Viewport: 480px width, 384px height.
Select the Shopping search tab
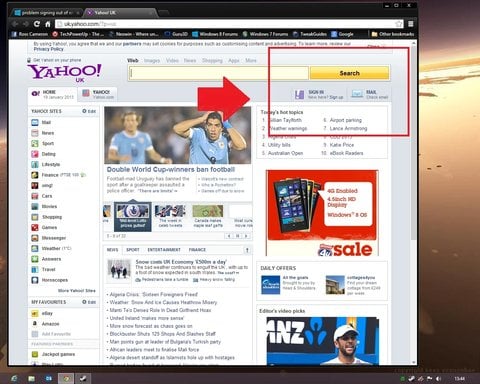212,60
